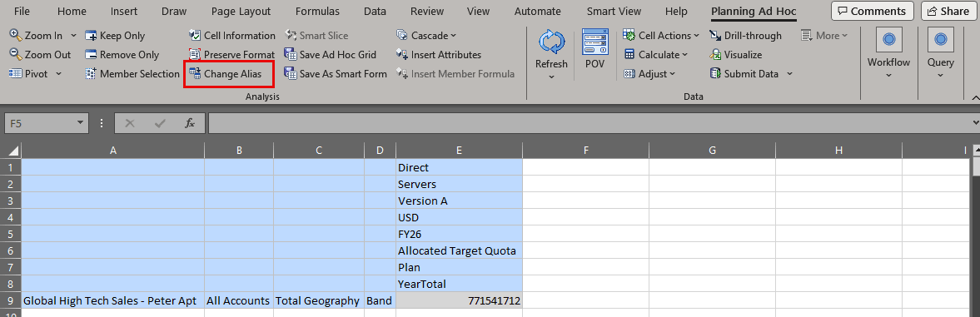980x317 pixels.
Task: Select the Global High Tech Sales cell
Action: tap(113, 301)
